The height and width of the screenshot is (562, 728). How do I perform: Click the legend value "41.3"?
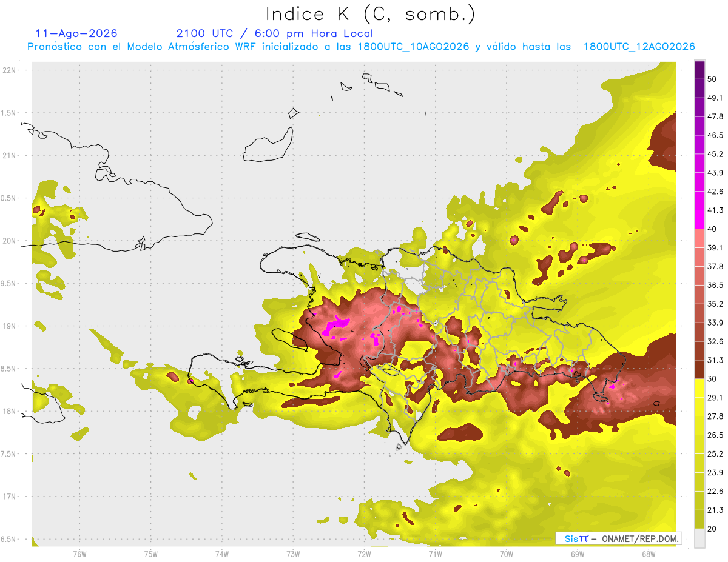(x=715, y=210)
